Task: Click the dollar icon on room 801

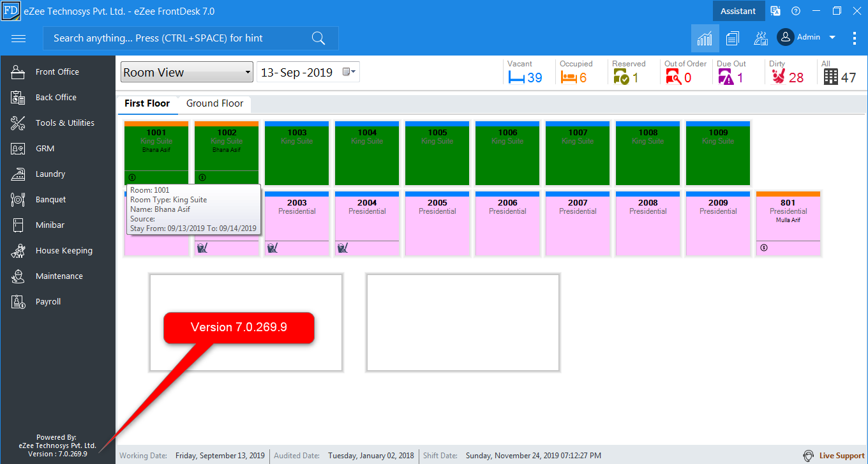Action: point(764,248)
